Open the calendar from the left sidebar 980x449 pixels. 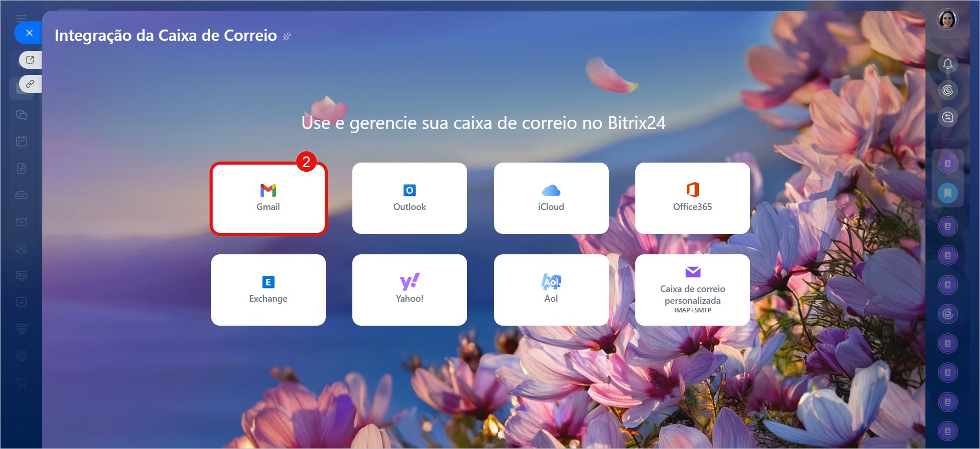21,141
